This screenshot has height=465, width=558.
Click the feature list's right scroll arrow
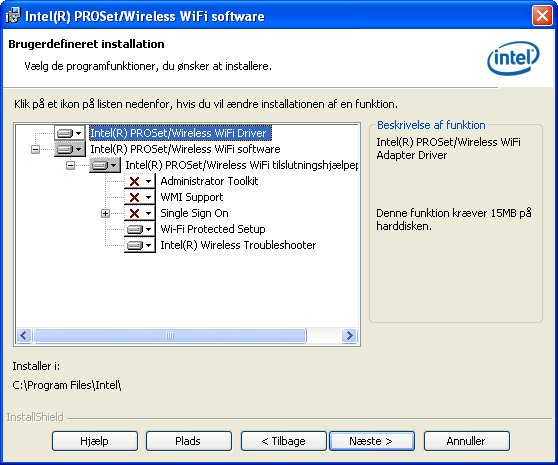349,335
